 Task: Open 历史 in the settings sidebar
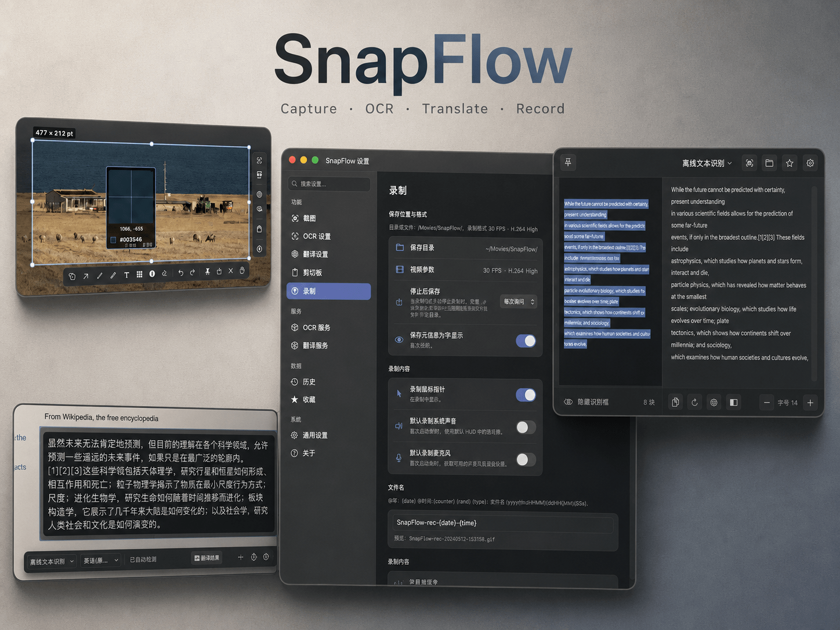(x=328, y=382)
